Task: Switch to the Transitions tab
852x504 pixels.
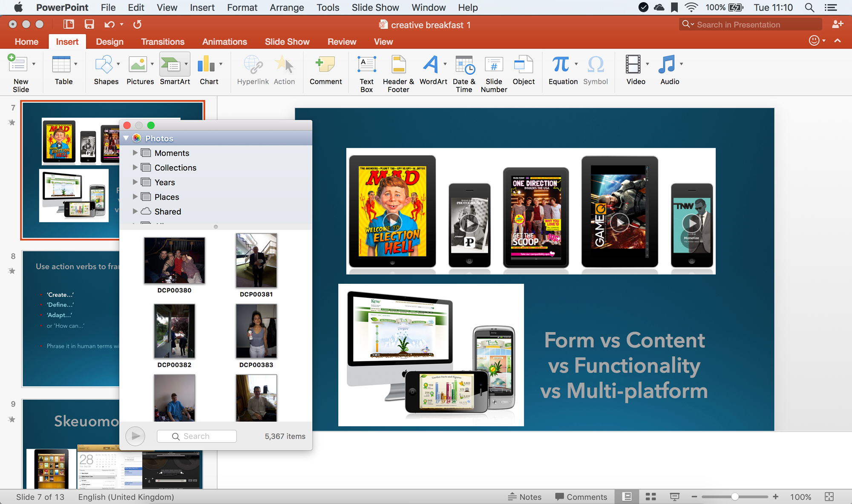Action: pos(163,41)
